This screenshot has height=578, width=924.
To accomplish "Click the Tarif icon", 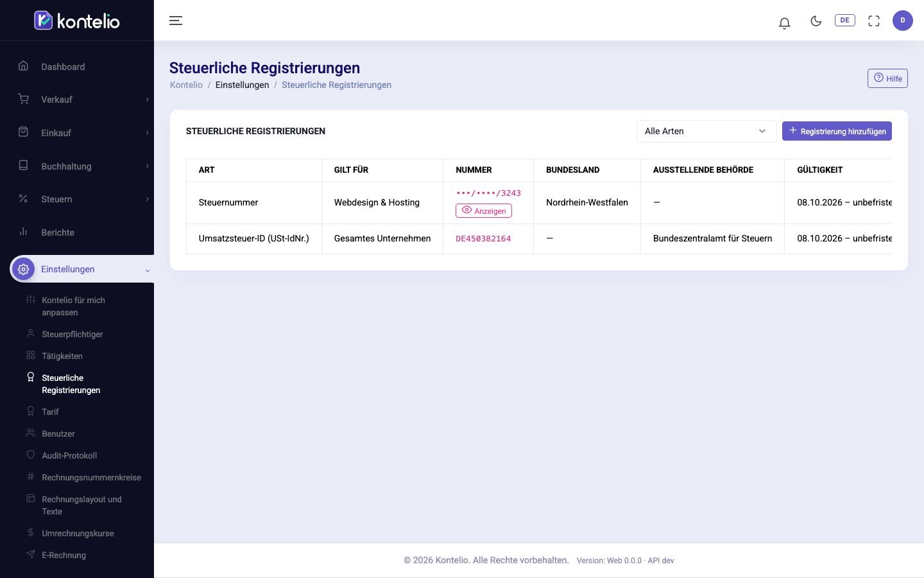I will tap(30, 411).
